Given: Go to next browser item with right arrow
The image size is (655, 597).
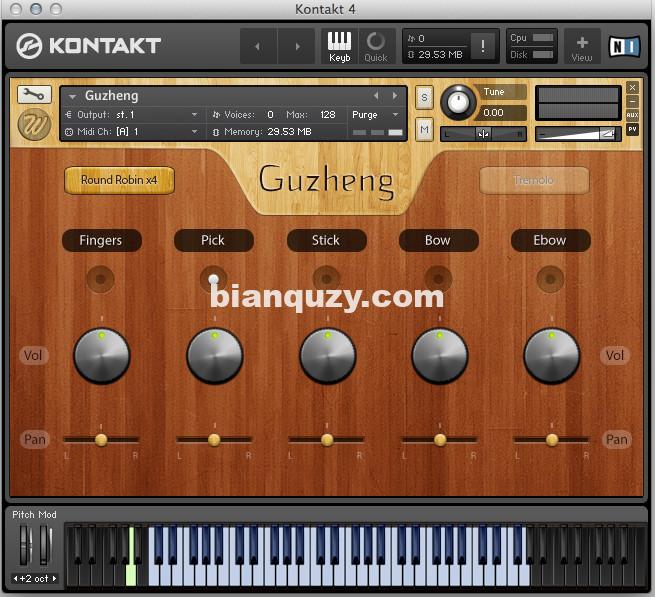Looking at the screenshot, I should [297, 46].
